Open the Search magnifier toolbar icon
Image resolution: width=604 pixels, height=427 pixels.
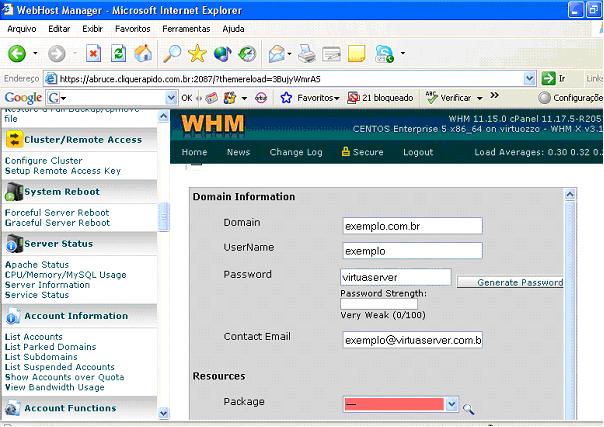pyautogui.click(x=172, y=54)
